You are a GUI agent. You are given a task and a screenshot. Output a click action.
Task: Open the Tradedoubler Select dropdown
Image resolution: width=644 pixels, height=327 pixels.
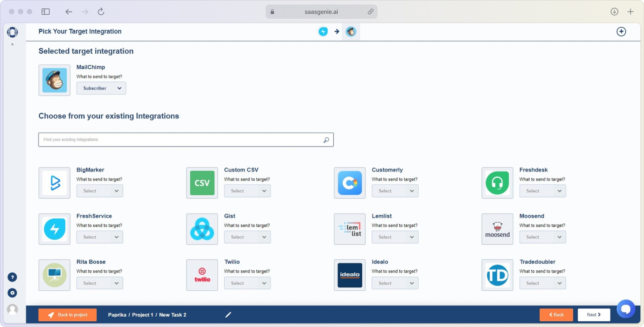point(542,283)
